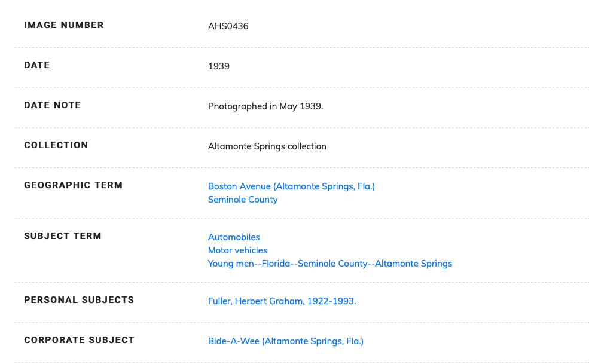Viewport: 589px width, 364px height.
Task: Click the IMAGE NUMBER field label
Action: click(64, 25)
